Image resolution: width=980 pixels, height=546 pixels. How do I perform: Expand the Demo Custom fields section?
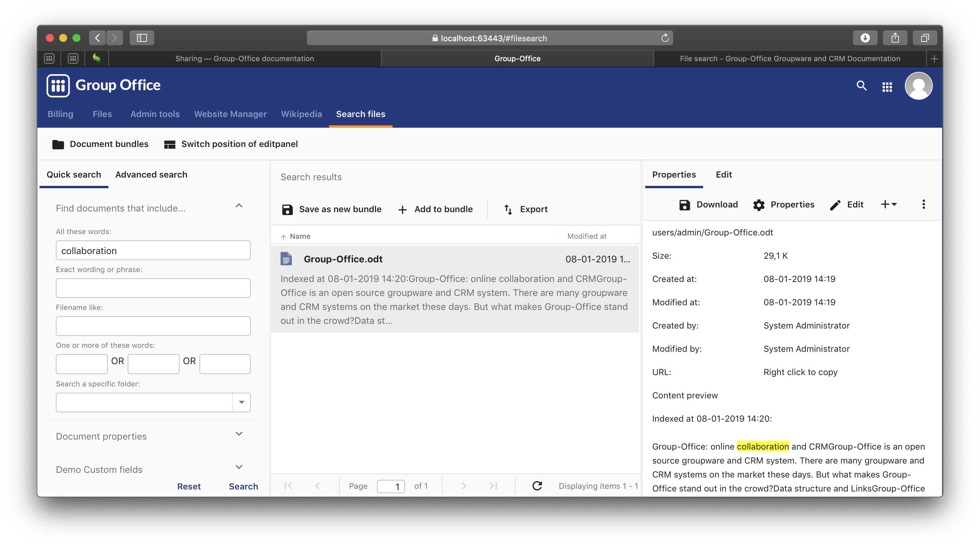(239, 467)
